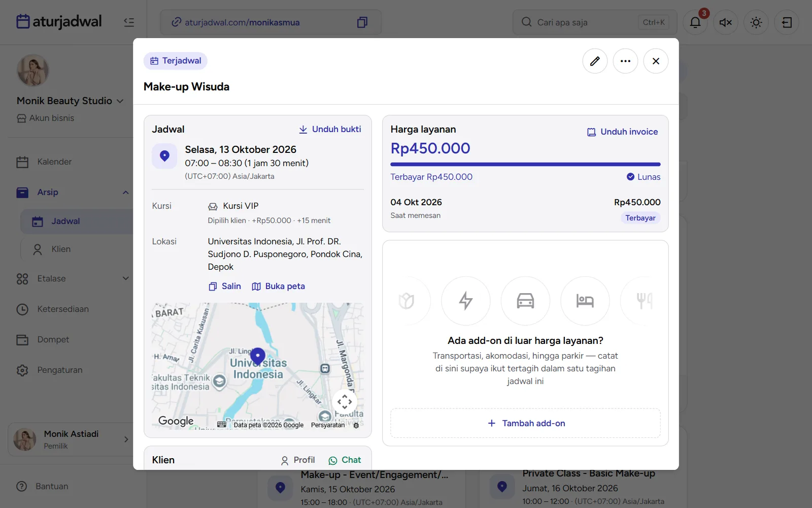Start Chat with the client
812x508 pixels.
click(345, 460)
